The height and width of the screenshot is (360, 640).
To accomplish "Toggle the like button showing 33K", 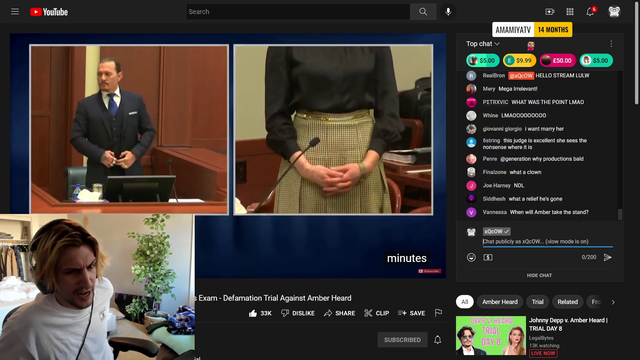I will point(260,313).
